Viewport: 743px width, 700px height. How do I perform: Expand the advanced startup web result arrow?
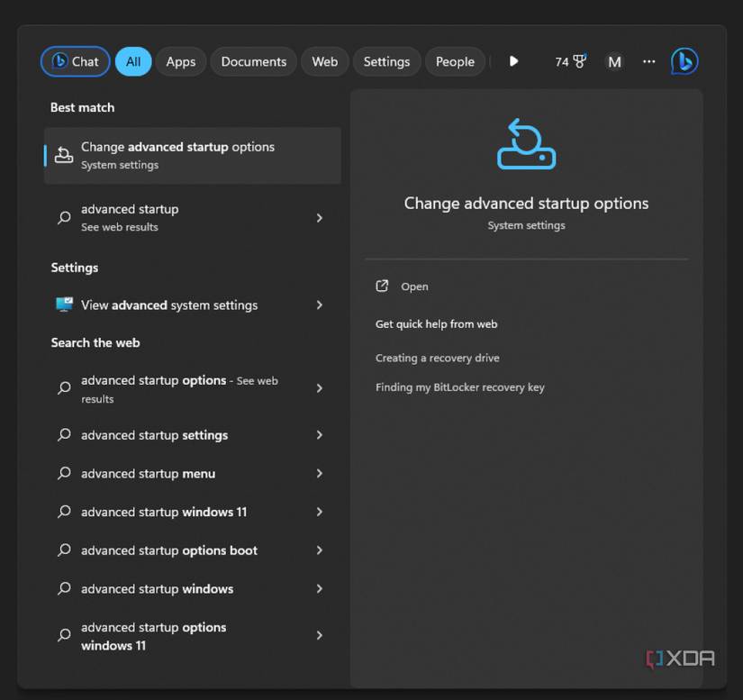pos(320,217)
